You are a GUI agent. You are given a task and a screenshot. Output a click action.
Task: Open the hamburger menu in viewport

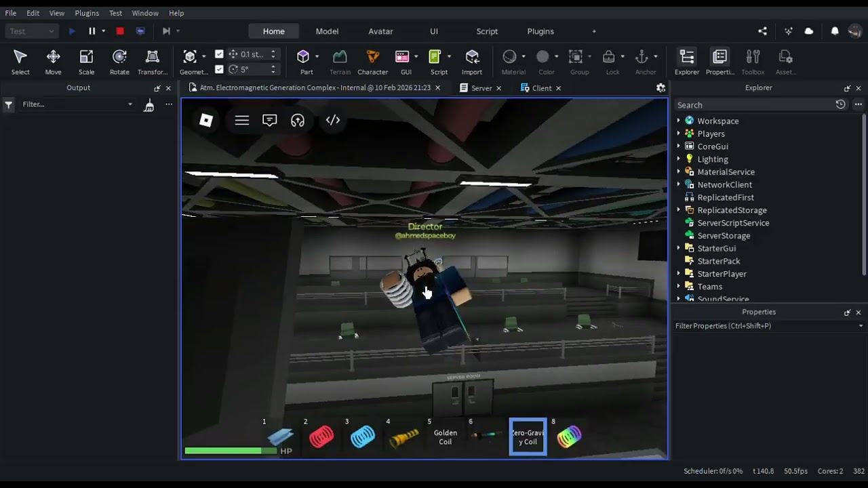pos(242,120)
